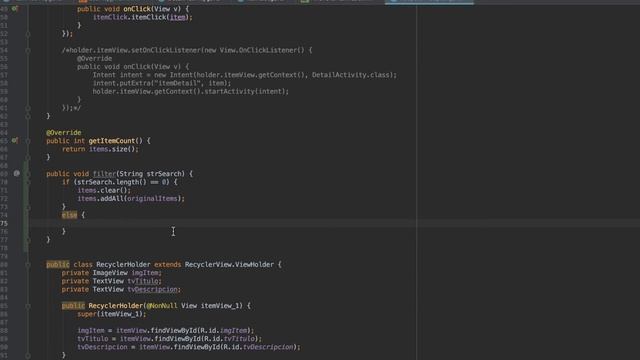
Task: Click fold end marker closing the filter method
Action: click(28, 240)
